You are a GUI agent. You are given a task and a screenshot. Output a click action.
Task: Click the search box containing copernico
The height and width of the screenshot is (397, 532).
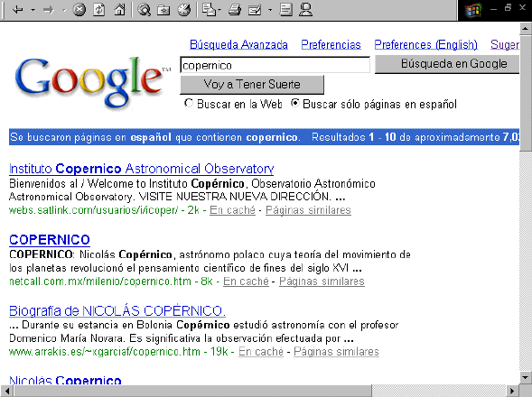pos(275,65)
